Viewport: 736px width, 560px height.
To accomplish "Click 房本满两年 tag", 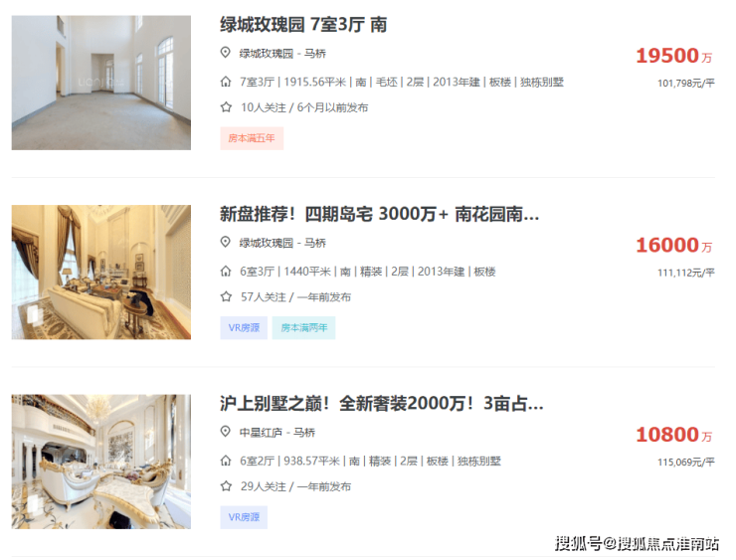I will click(303, 327).
